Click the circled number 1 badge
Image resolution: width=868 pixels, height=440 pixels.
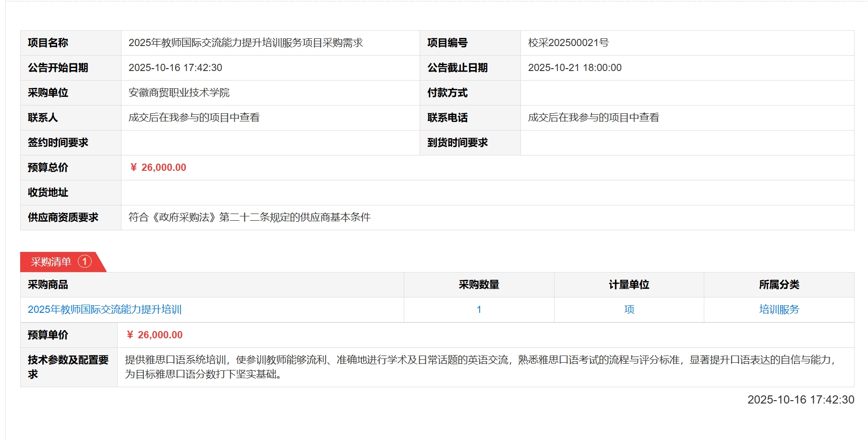84,262
